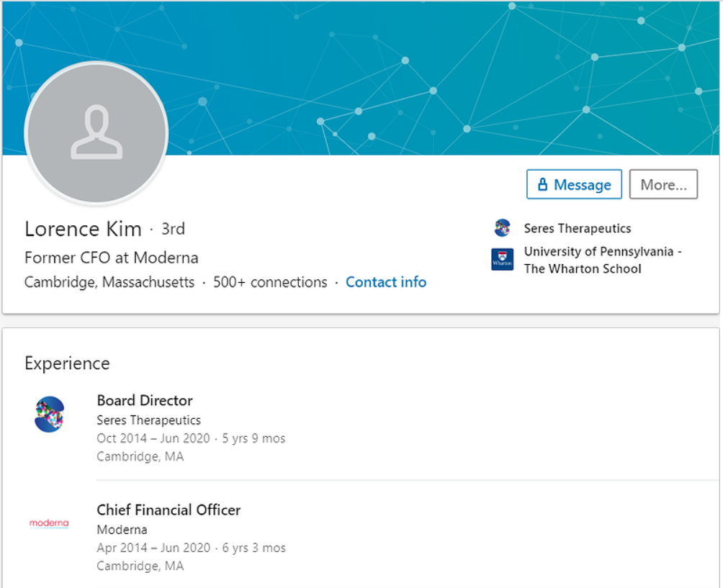The height and width of the screenshot is (588, 723).
Task: Click the headline Former CFO at Moderna
Action: click(x=112, y=257)
